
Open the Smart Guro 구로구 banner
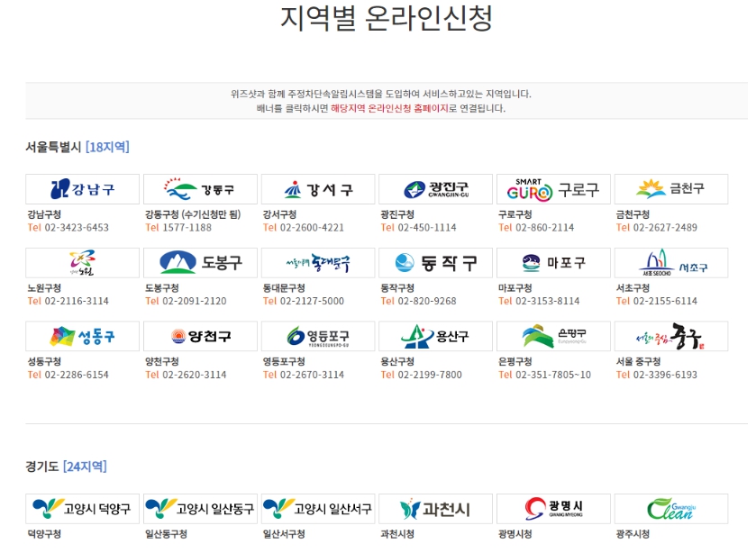553,189
